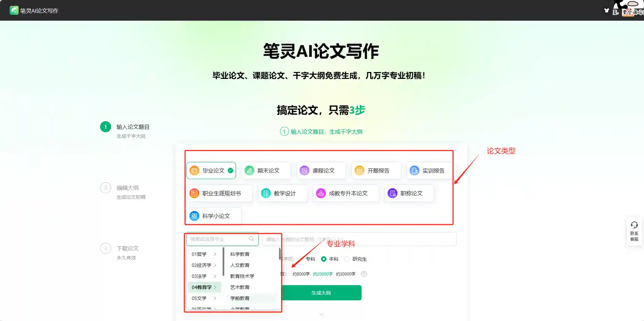Click the 请输入完整的论文题目 title input field
Image resolution: width=644 pixels, height=321 pixels.
pos(359,239)
